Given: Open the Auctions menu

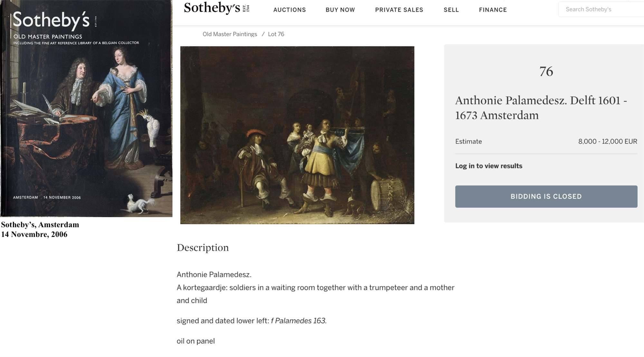Looking at the screenshot, I should click(289, 10).
